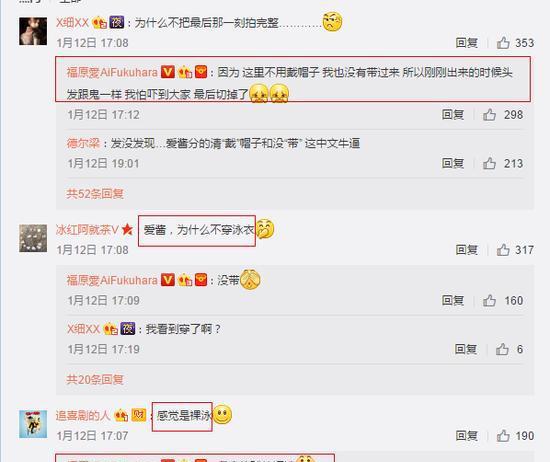This screenshot has height=462, width=550.
Task: Like the 没带 reply with 160 likes
Action: [489, 301]
